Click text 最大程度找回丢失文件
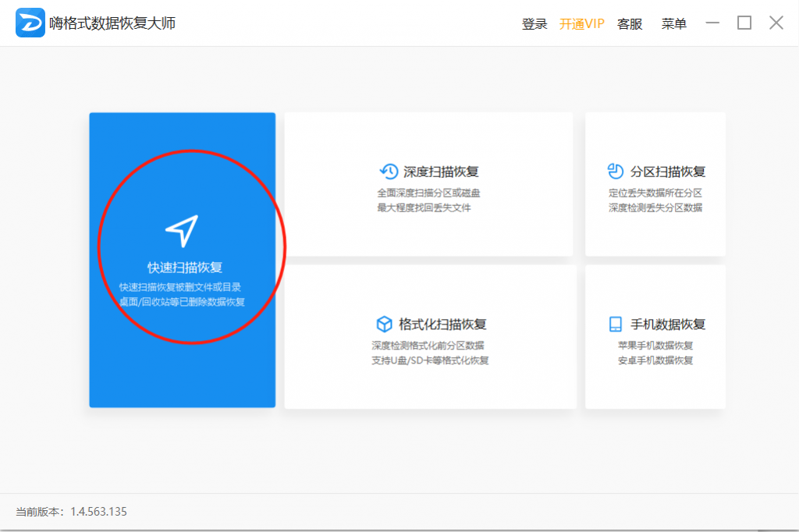This screenshot has width=799, height=532. point(424,207)
